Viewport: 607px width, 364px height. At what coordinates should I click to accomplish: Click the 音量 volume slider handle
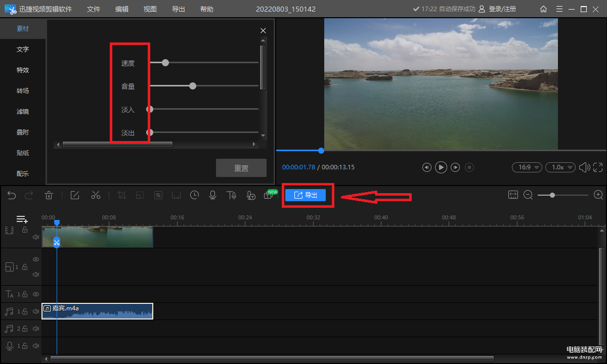[193, 86]
